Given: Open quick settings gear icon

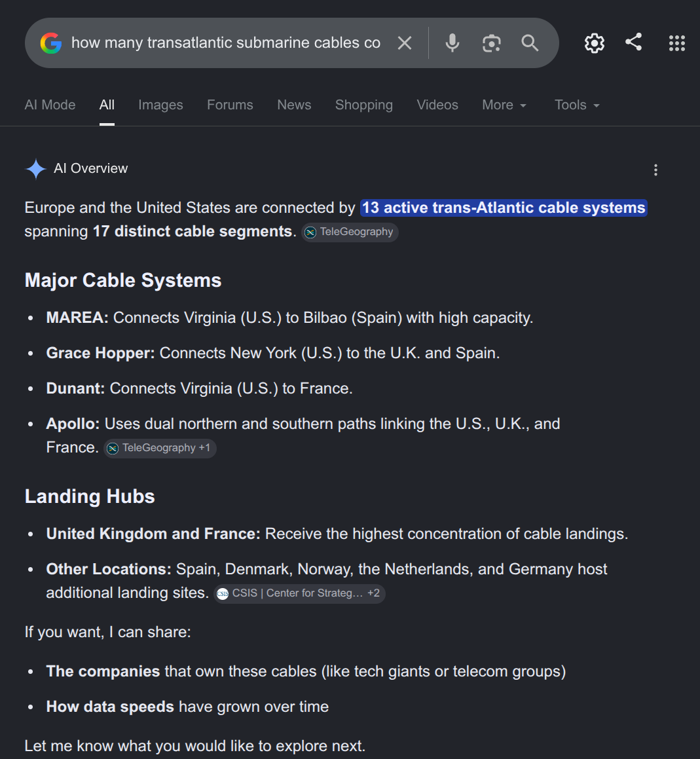Looking at the screenshot, I should pos(594,43).
